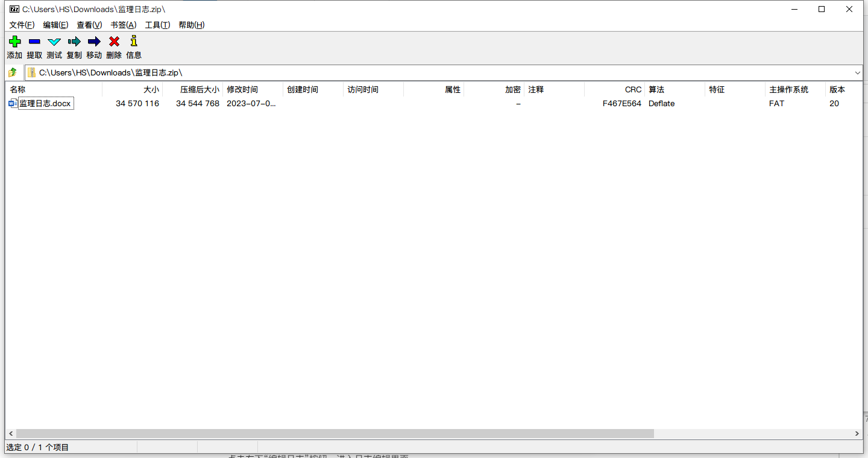Click the red Delete (删除) icon
Image resolution: width=868 pixels, height=458 pixels.
pyautogui.click(x=114, y=42)
